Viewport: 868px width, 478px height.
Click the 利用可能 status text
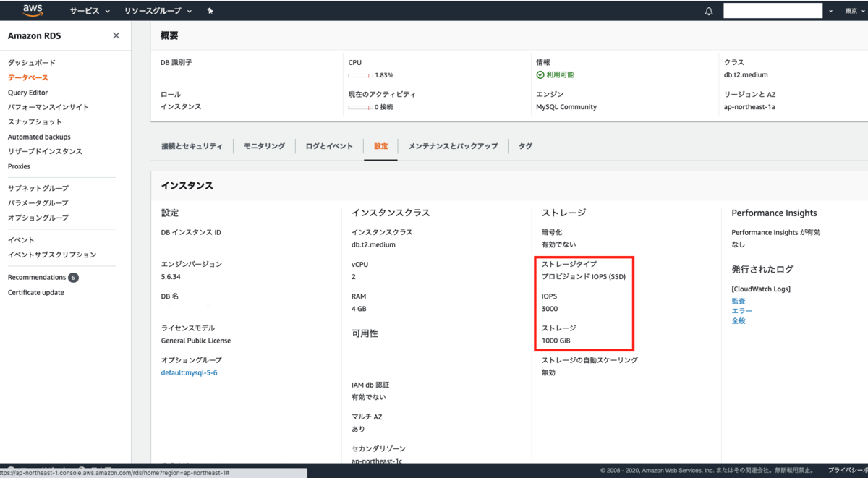(560, 75)
